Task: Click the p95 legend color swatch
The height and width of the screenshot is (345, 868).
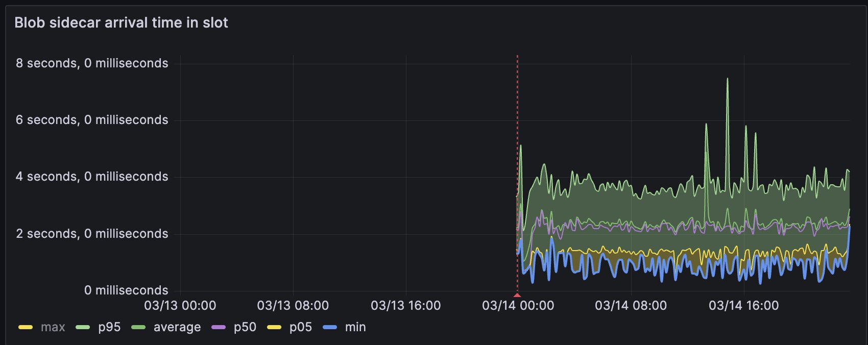Action: click(x=83, y=327)
